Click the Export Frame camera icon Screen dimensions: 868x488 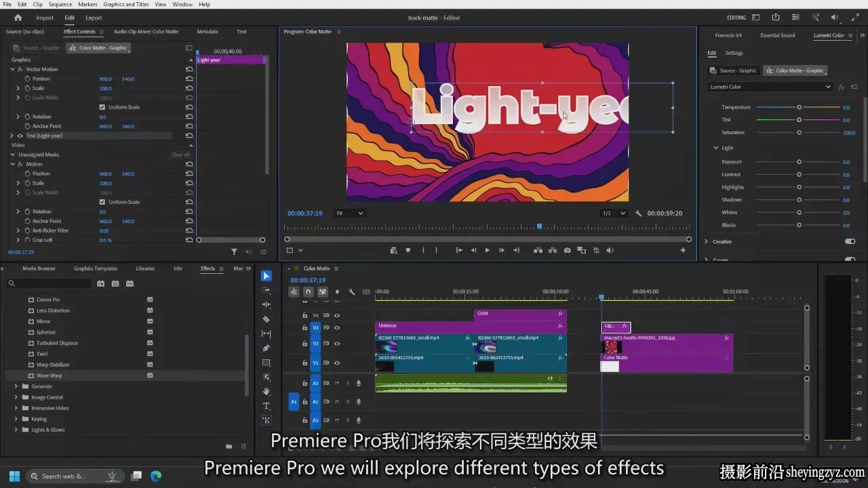(x=567, y=250)
